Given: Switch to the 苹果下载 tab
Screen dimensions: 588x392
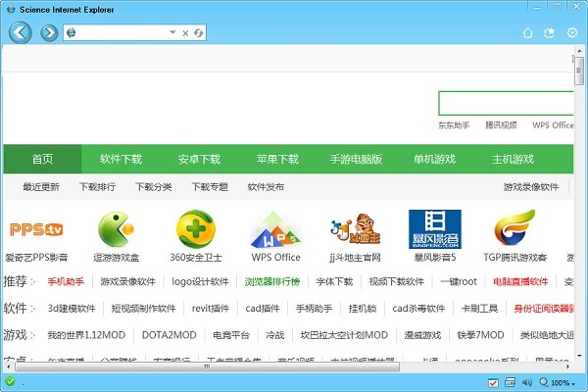Looking at the screenshot, I should (x=277, y=159).
